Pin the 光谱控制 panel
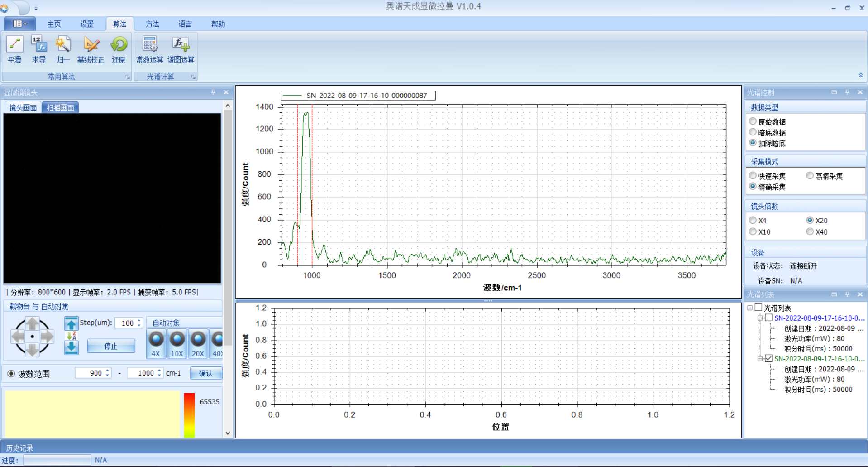This screenshot has height=467, width=868. 847,92
